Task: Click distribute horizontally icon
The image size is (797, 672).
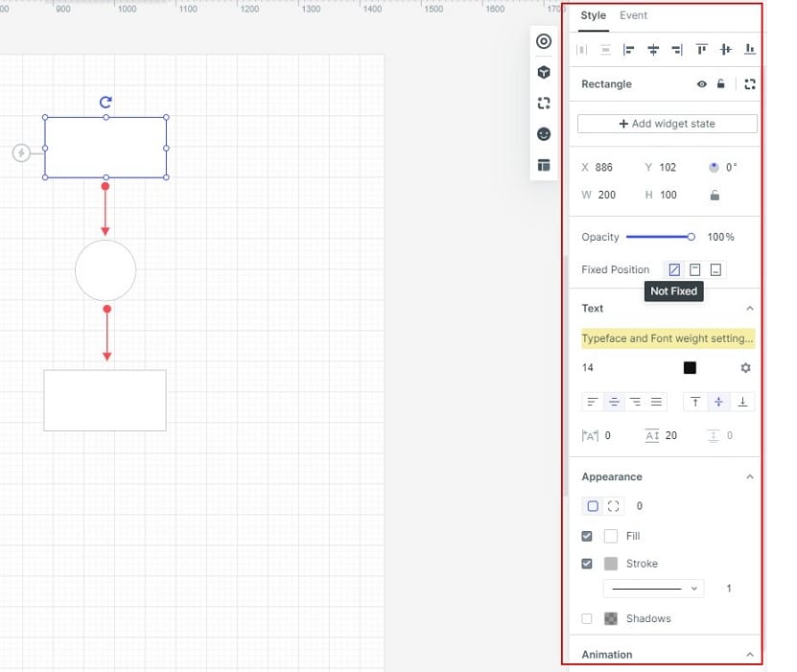Action: [x=582, y=49]
